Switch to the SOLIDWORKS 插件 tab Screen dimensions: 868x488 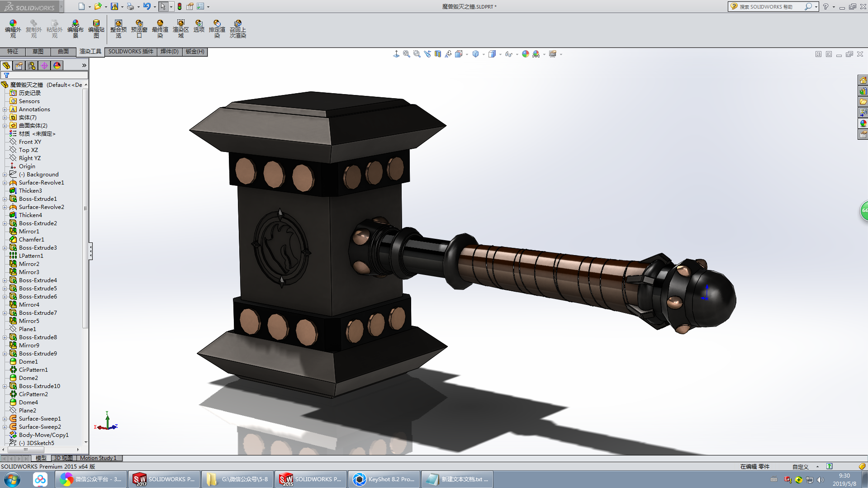pyautogui.click(x=131, y=52)
